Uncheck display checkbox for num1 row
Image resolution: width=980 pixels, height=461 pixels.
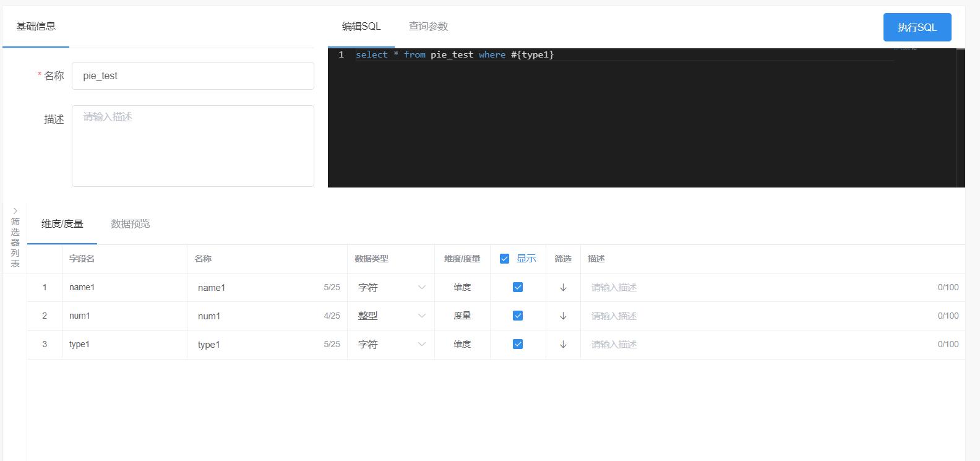pyautogui.click(x=518, y=316)
